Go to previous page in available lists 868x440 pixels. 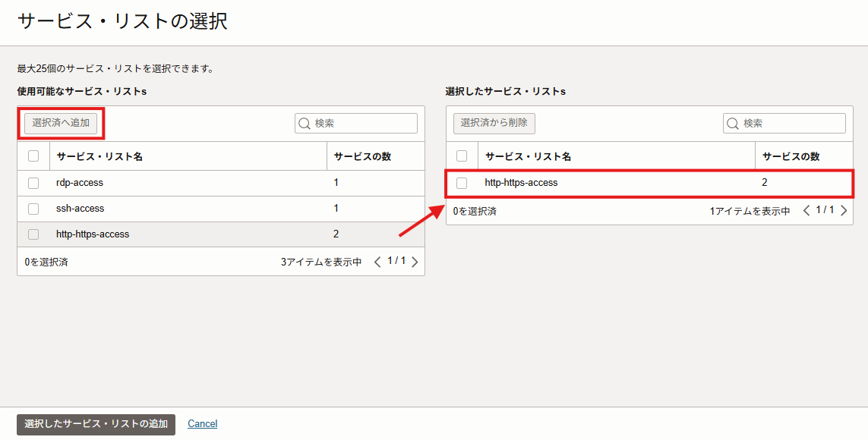[377, 262]
